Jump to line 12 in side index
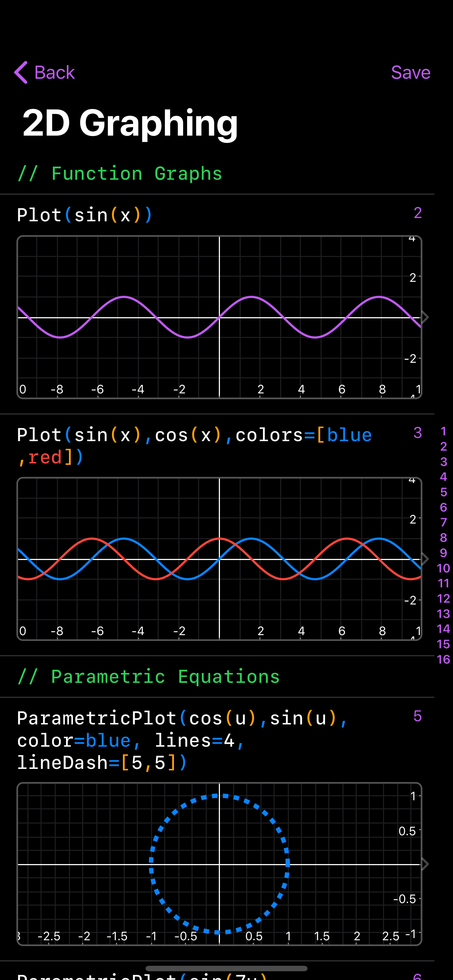The width and height of the screenshot is (453, 980). pos(444,598)
